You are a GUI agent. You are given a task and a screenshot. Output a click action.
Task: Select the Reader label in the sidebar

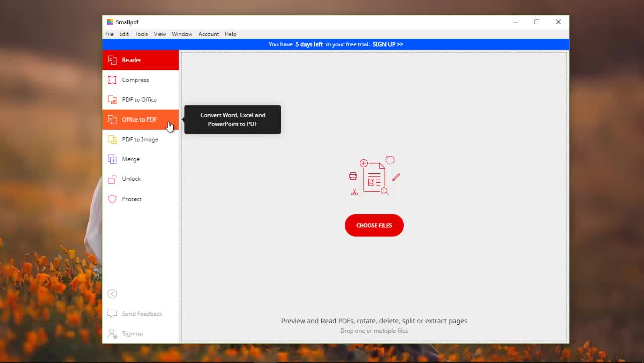click(132, 60)
